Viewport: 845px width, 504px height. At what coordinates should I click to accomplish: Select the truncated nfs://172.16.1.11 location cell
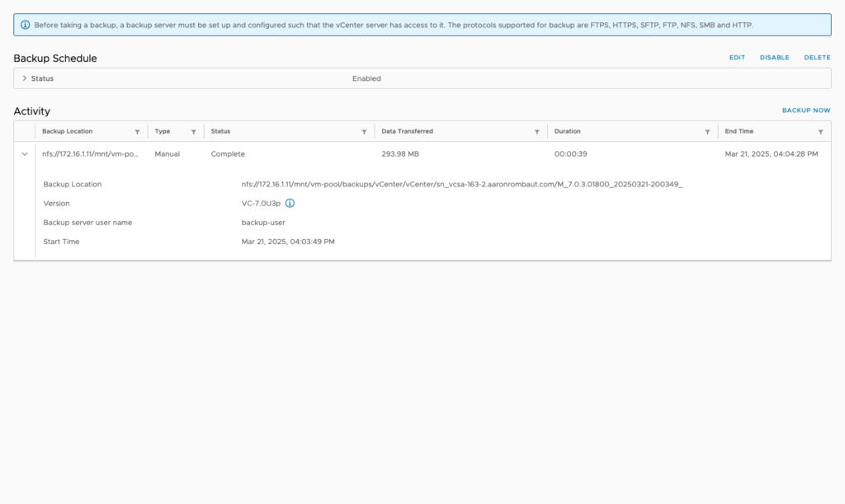click(91, 153)
